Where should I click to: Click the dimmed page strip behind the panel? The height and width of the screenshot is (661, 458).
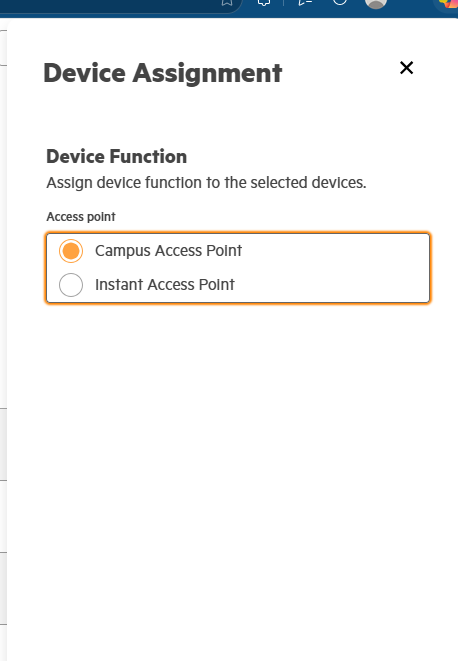(3, 337)
